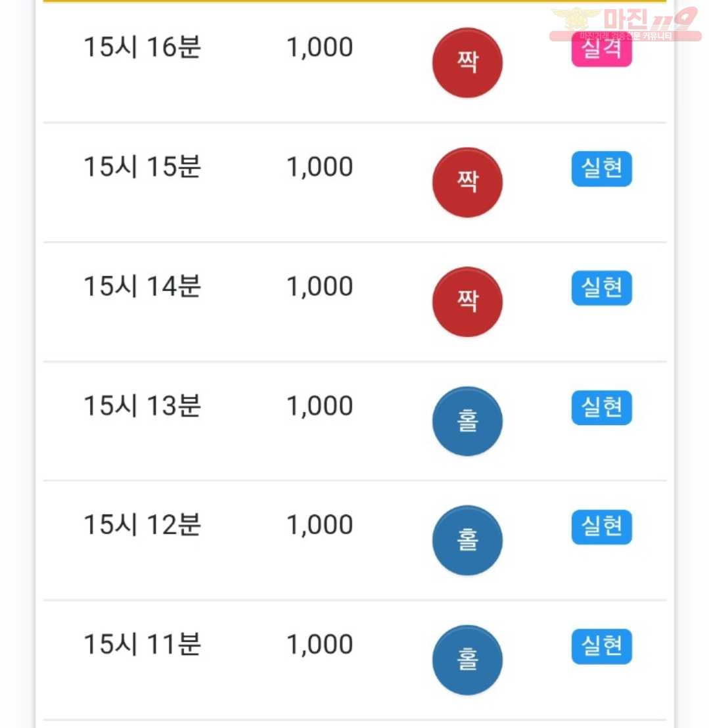Click the 1,000 amount on the 15시 16분 row

tap(320, 47)
